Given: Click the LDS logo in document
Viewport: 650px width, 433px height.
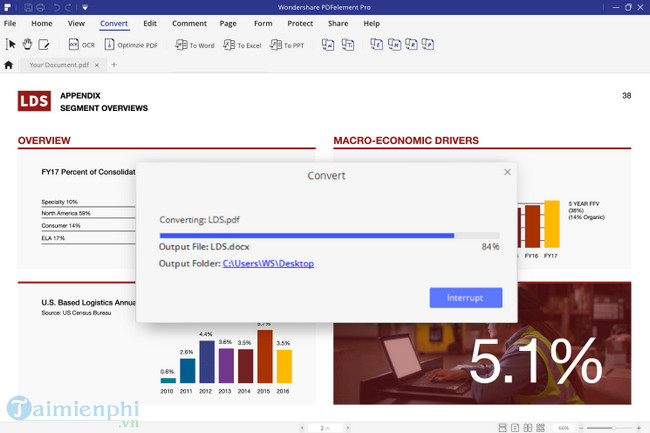Looking at the screenshot, I should (x=34, y=101).
